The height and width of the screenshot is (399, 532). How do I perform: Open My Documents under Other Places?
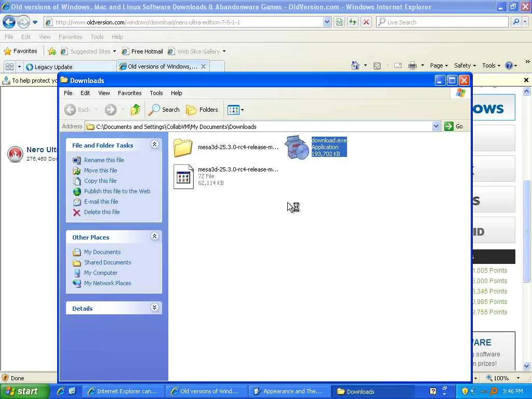[x=102, y=252]
